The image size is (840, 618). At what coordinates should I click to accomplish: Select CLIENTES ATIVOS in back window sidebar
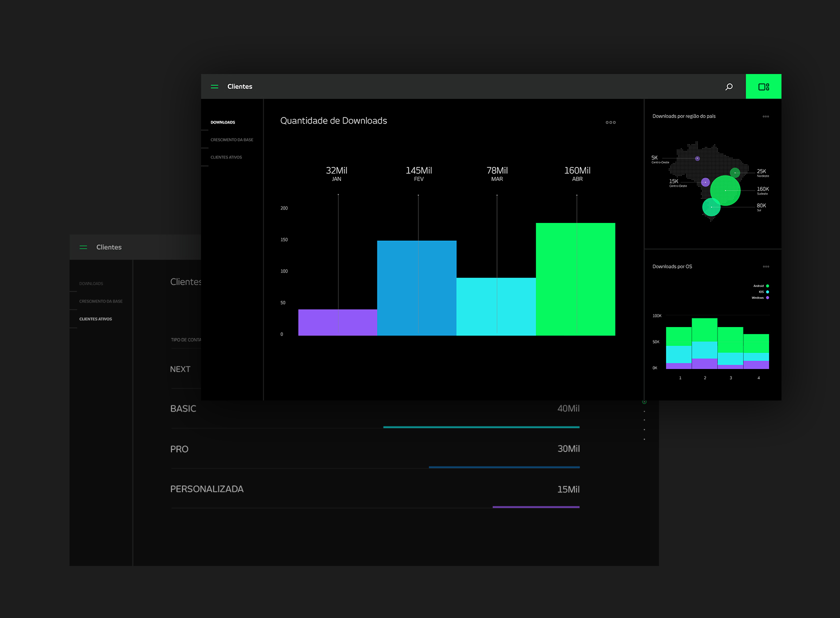(x=95, y=319)
